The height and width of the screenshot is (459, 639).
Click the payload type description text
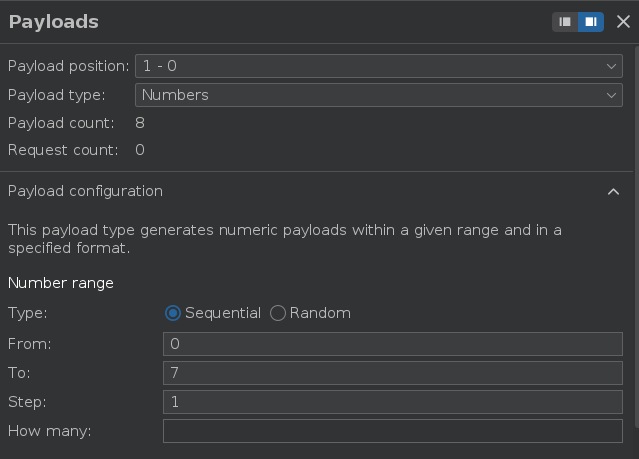(284, 238)
